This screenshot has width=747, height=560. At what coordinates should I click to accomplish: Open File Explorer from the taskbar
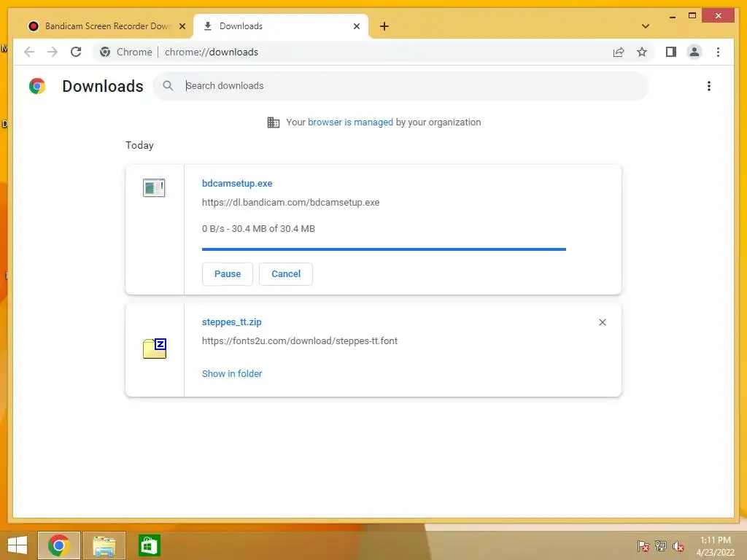[x=104, y=545]
